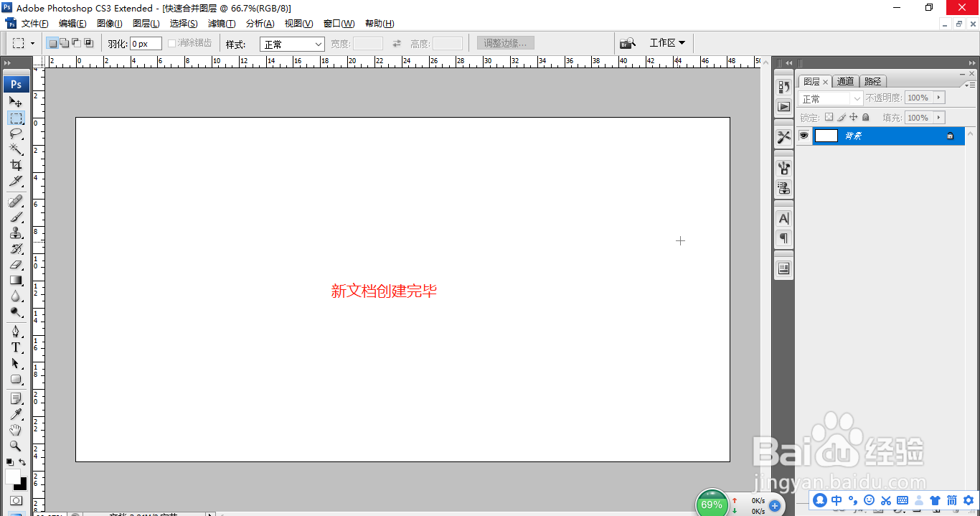Select the Clone Stamp tool
The image size is (980, 516).
point(16,233)
